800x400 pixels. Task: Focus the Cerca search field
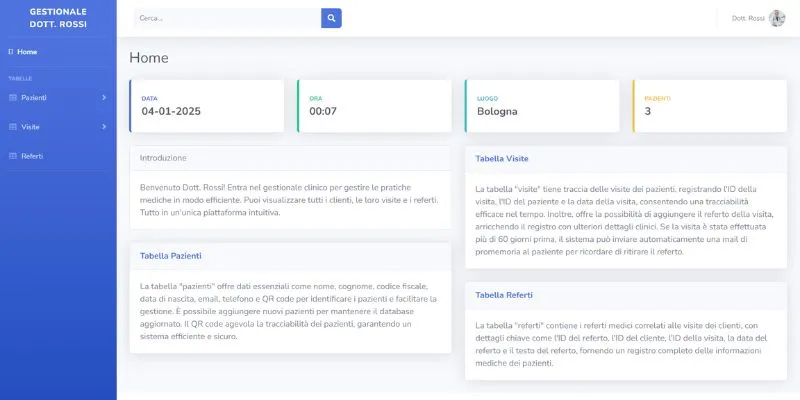(x=227, y=18)
